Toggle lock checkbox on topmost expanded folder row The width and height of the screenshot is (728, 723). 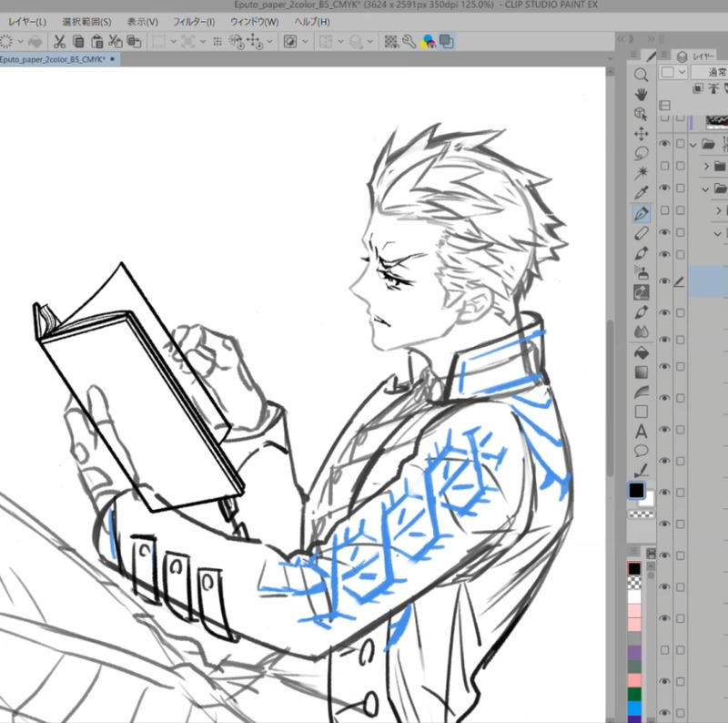point(680,144)
